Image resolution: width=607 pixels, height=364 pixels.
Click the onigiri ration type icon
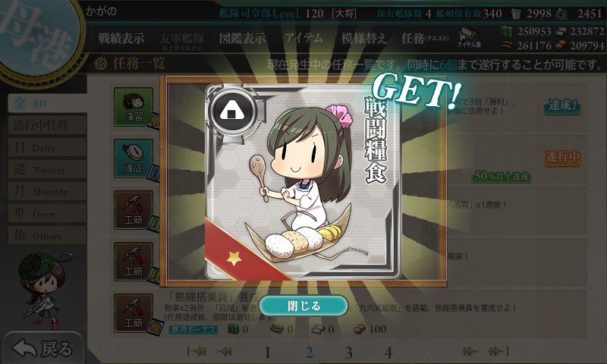click(232, 111)
